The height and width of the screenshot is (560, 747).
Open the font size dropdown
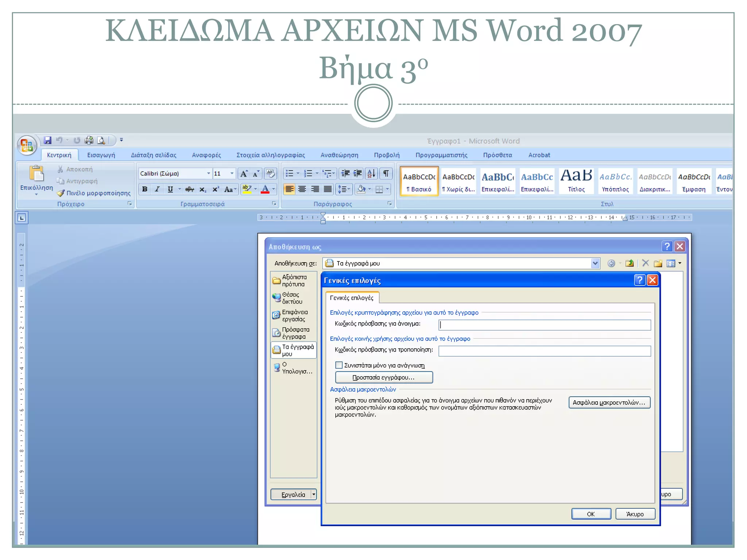click(x=232, y=174)
